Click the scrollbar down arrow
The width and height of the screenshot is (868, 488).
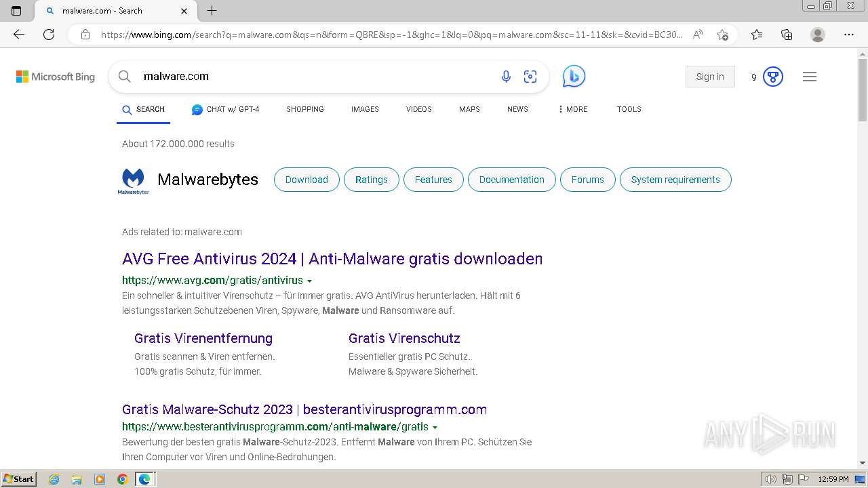point(863,463)
